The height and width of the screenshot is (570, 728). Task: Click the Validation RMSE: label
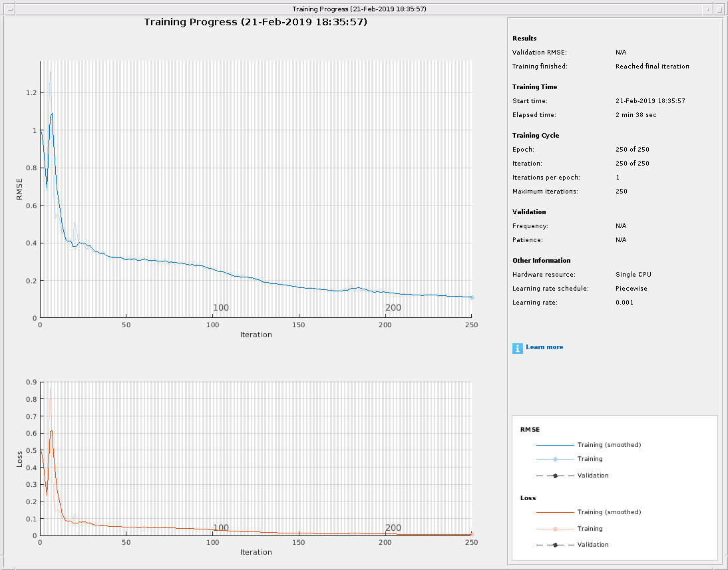(x=540, y=53)
